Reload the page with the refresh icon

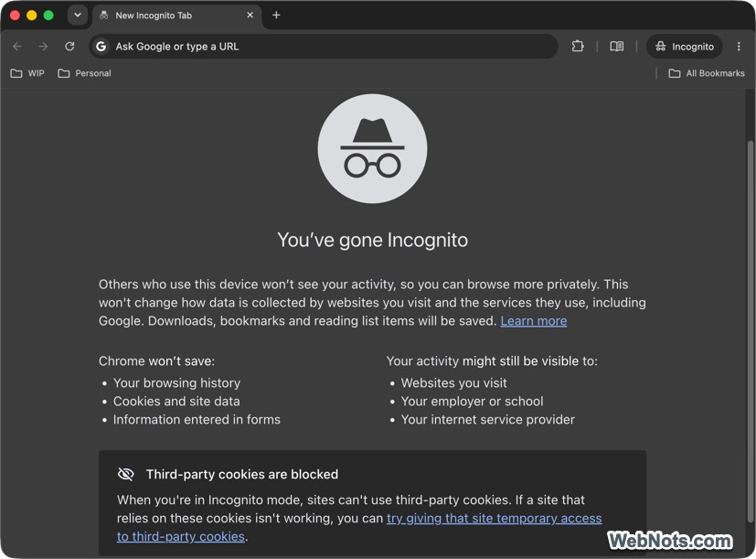point(69,47)
